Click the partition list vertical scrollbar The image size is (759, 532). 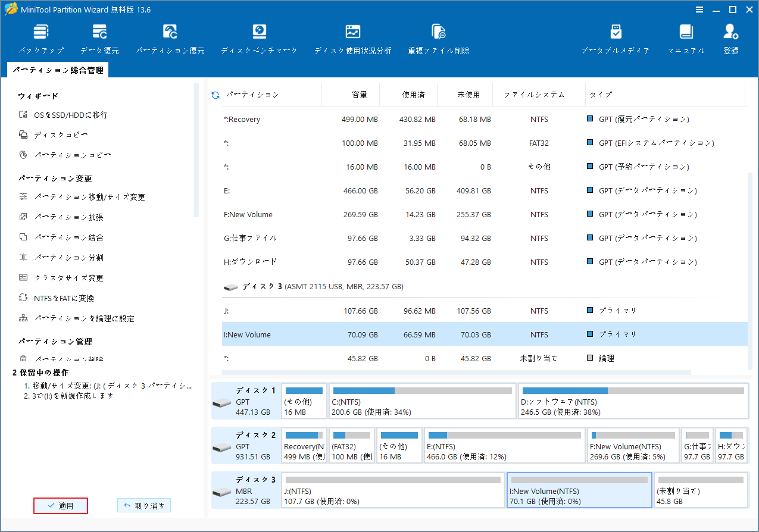749,271
